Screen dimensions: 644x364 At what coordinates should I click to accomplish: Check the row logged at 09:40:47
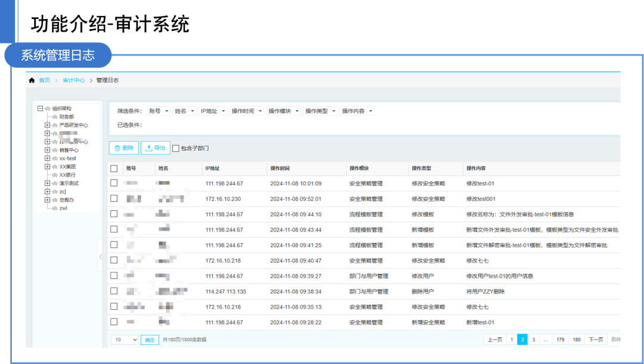pos(114,260)
